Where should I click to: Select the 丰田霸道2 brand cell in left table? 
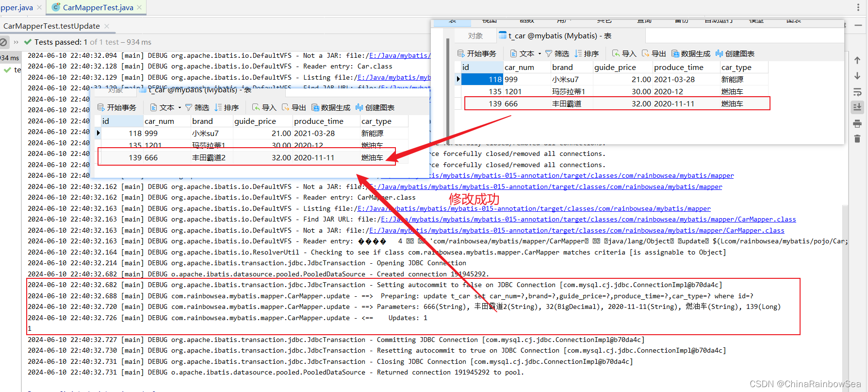[212, 157]
